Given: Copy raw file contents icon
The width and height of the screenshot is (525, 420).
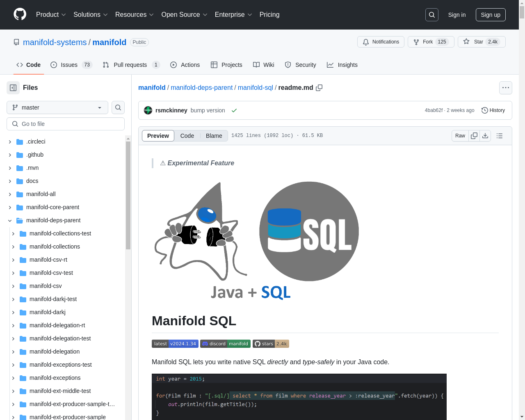Looking at the screenshot, I should 474,136.
